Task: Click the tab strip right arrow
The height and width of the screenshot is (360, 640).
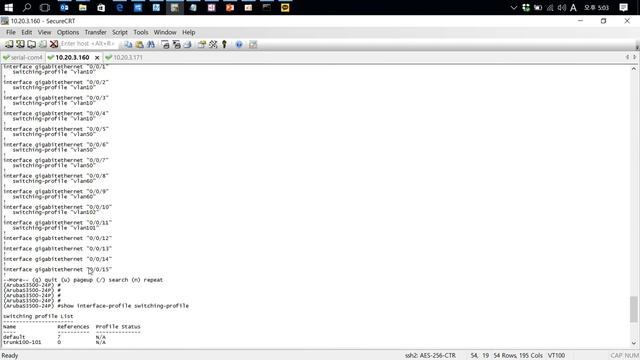Action: (634, 58)
